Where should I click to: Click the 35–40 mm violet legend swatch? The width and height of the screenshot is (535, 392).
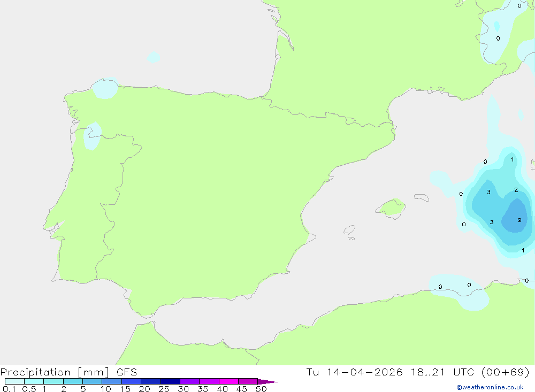tap(209, 381)
